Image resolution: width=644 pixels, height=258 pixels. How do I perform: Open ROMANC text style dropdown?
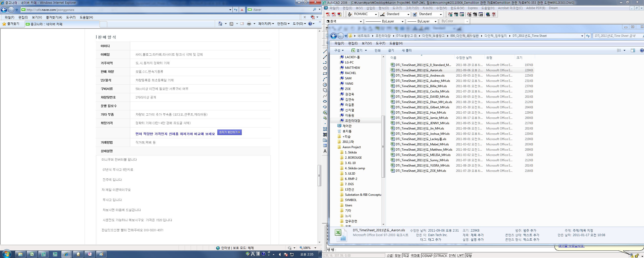coord(376,14)
